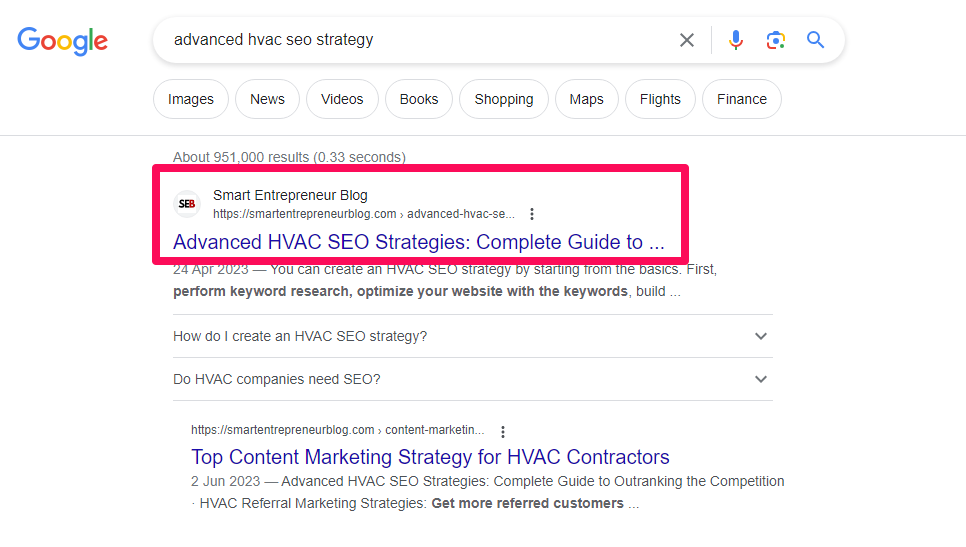The height and width of the screenshot is (547, 966).
Task: Click the blue magnifier search button
Action: [x=815, y=40]
